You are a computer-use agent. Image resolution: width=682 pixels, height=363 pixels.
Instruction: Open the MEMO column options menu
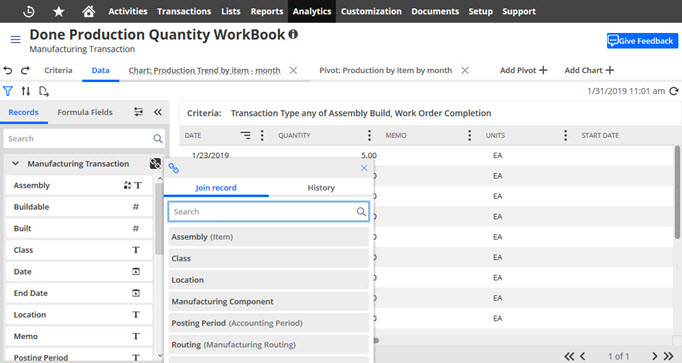coord(469,136)
